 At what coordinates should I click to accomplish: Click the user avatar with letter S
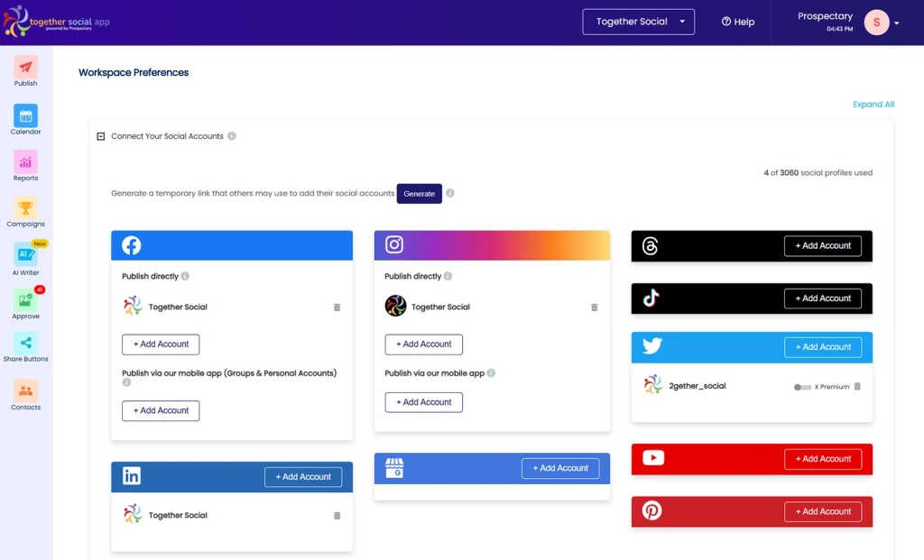click(x=876, y=23)
